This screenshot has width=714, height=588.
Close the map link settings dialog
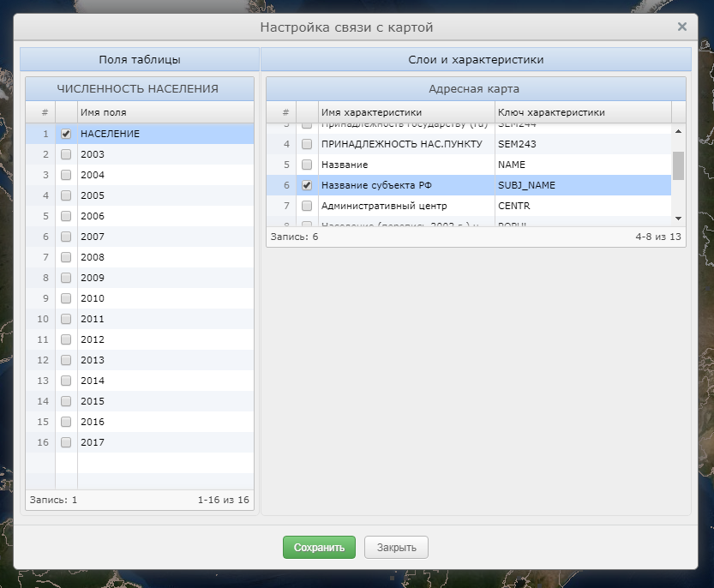[682, 27]
